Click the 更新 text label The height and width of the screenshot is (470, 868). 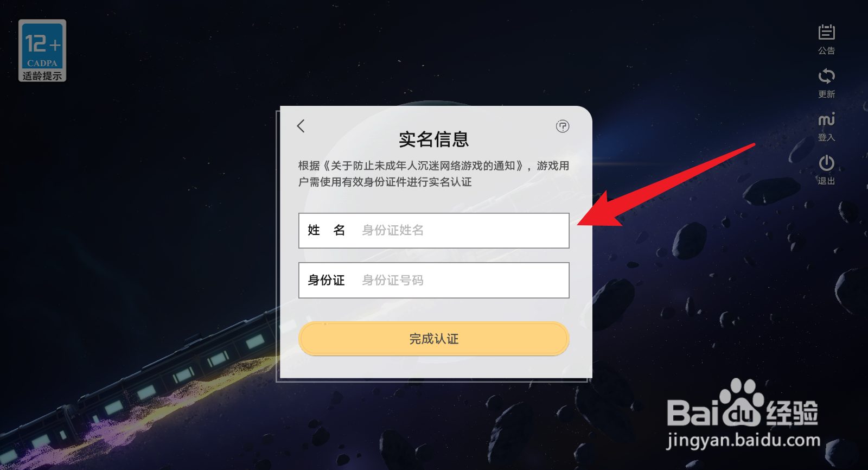point(826,94)
